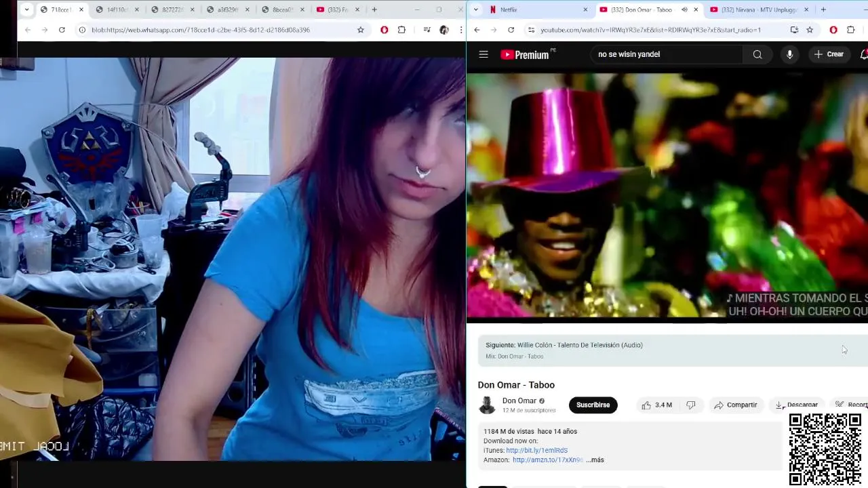Close the Don Omar - Taboo tab
The height and width of the screenshot is (488, 868).
point(696,9)
